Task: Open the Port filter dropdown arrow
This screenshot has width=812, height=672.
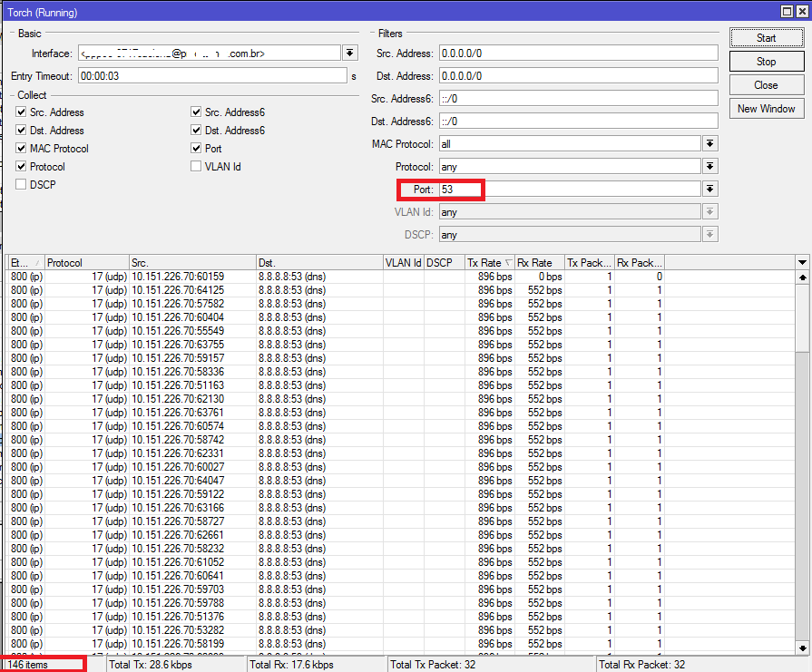Action: coord(710,190)
